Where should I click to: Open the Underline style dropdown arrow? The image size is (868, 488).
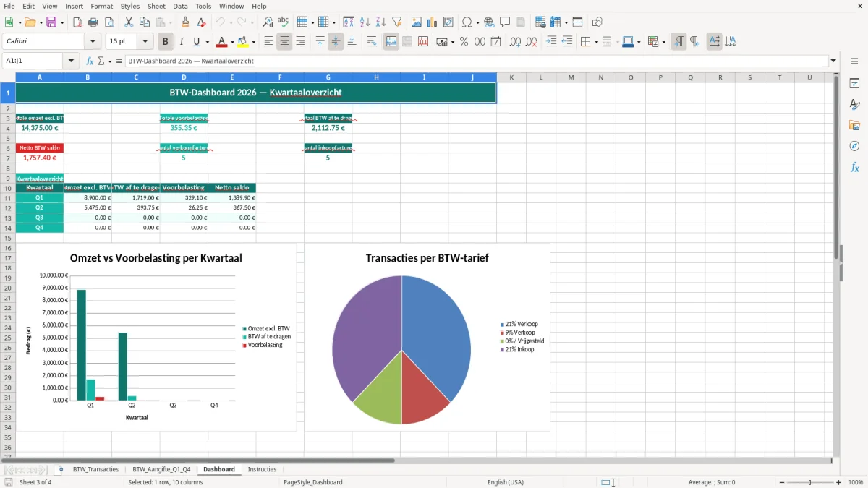[207, 42]
